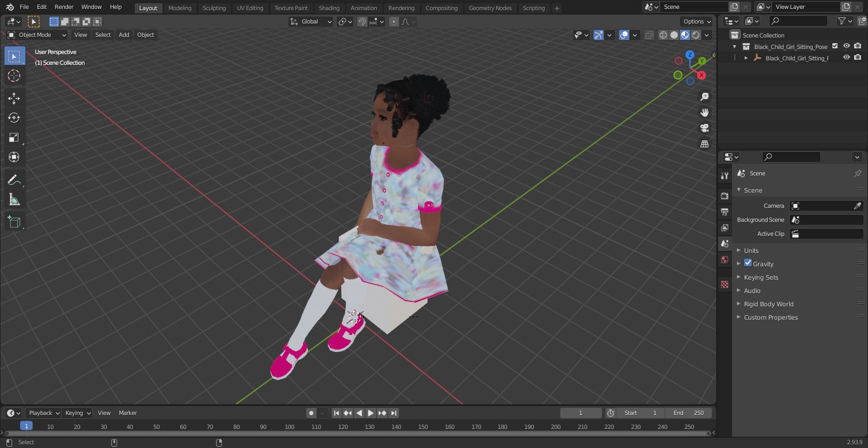
Task: Jump to the start frame
Action: (x=337, y=413)
